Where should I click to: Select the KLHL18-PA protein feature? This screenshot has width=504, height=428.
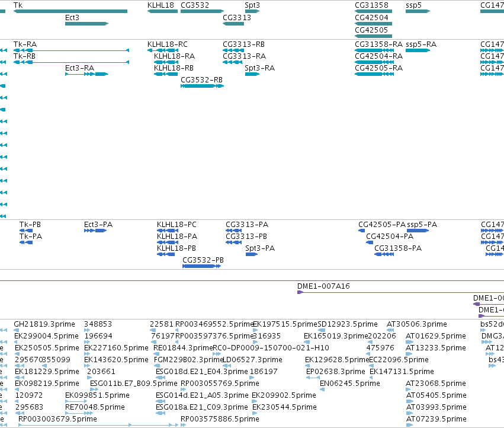(168, 242)
